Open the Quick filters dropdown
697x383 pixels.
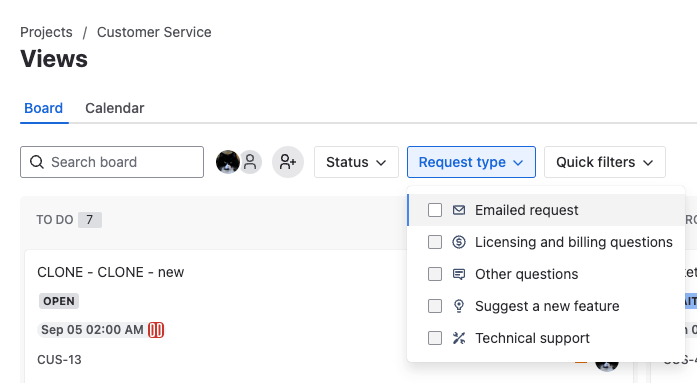(x=605, y=162)
